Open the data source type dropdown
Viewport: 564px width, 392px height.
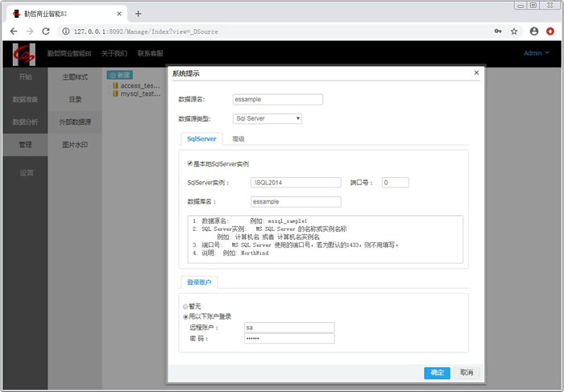(267, 118)
